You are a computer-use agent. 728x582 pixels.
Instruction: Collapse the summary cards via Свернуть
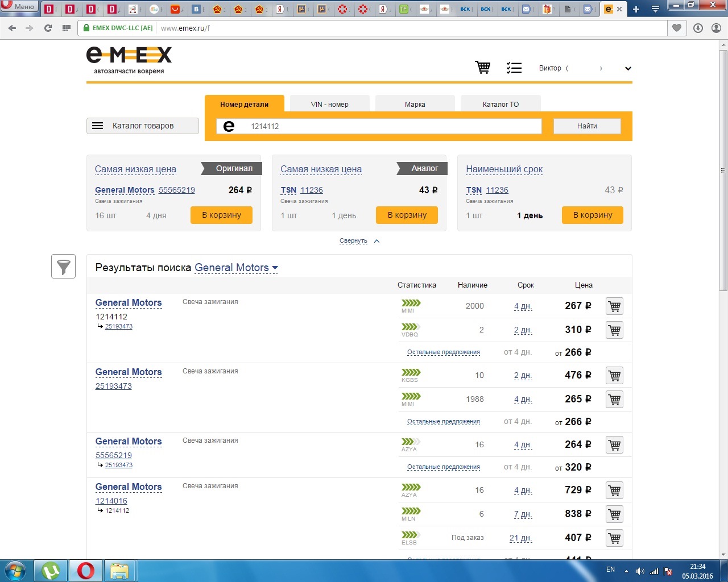point(359,241)
